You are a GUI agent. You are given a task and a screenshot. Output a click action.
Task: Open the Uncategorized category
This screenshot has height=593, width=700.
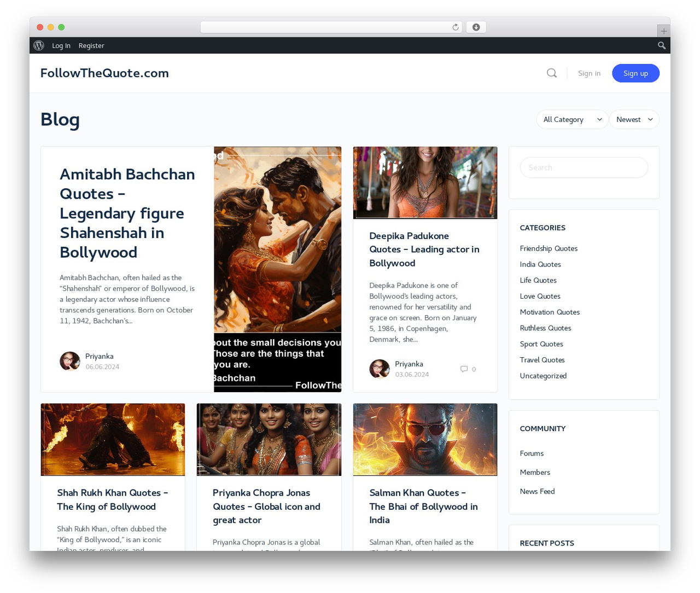point(543,376)
